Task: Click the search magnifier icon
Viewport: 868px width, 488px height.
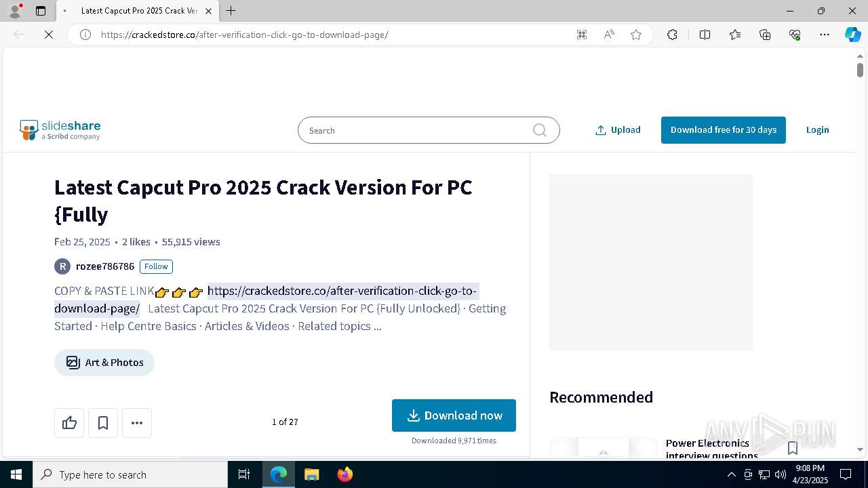Action: click(x=540, y=130)
